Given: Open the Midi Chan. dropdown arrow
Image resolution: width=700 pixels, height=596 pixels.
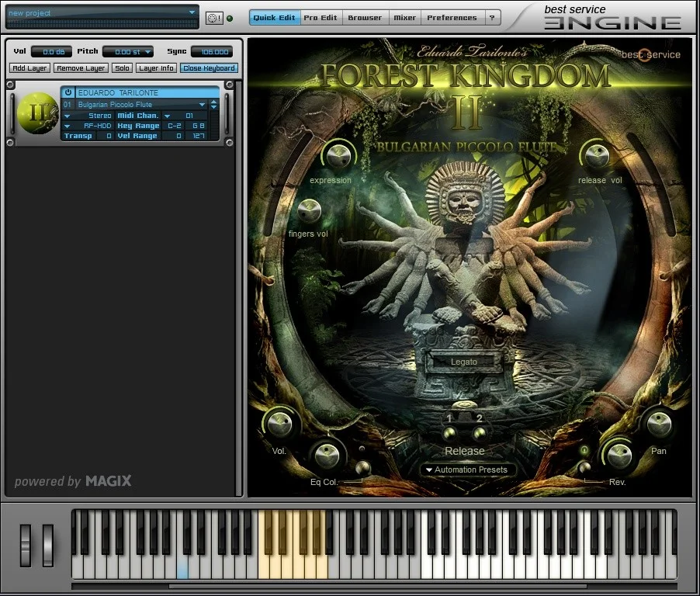Looking at the screenshot, I should 167,116.
